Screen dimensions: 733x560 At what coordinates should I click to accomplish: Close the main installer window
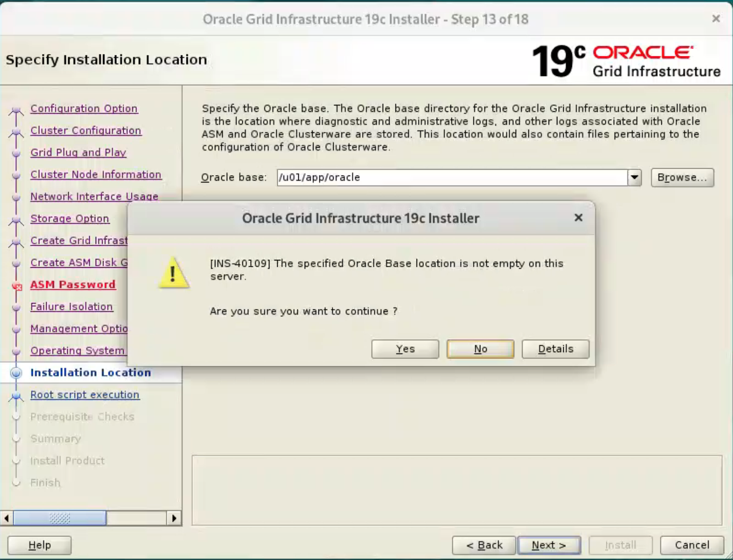click(x=716, y=19)
